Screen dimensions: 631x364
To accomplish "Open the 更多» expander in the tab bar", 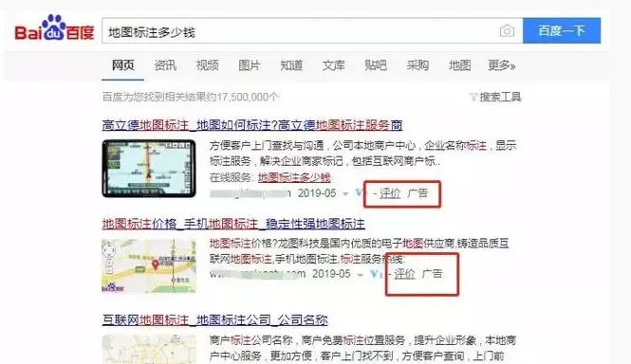I will pos(501,65).
